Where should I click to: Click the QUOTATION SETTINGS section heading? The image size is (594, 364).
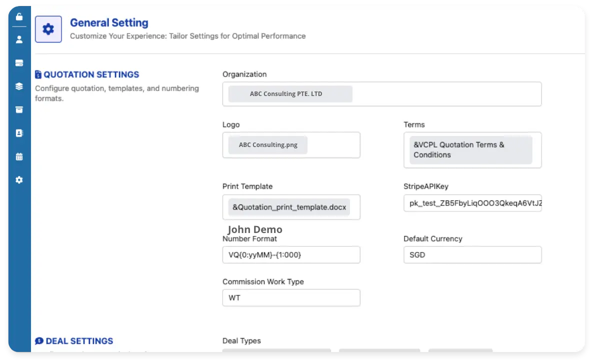point(91,74)
